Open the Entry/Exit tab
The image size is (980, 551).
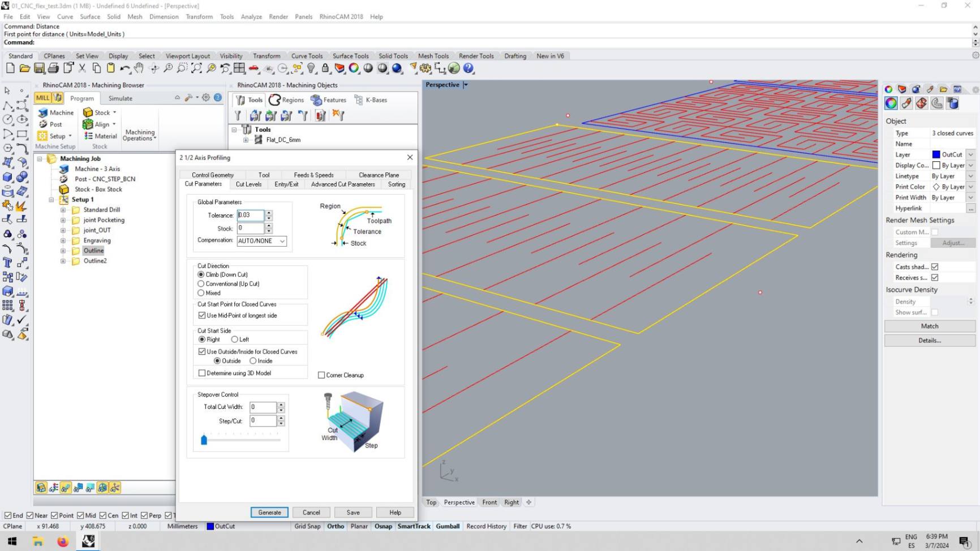[286, 184]
